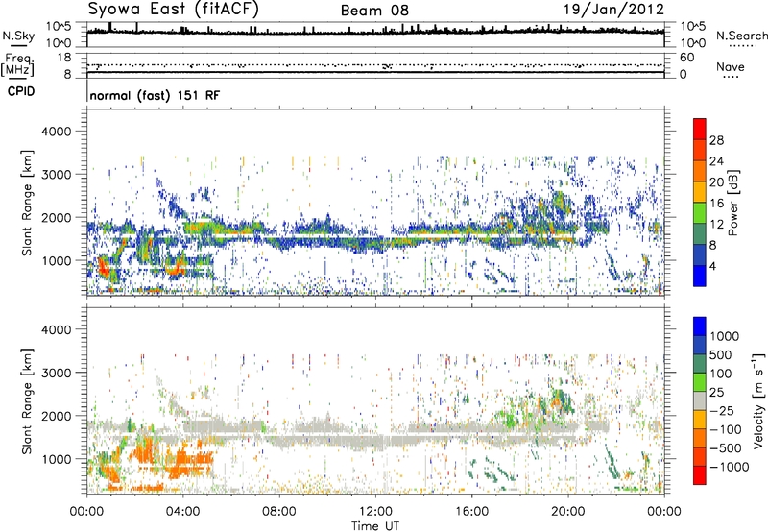Screen dimensions: 768x532
Task: Click the 'Slant Range [km]' label of the power panel
Action: coord(27,203)
